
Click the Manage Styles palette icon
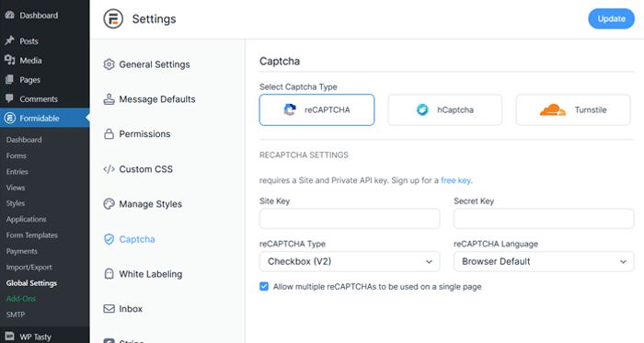[109, 204]
